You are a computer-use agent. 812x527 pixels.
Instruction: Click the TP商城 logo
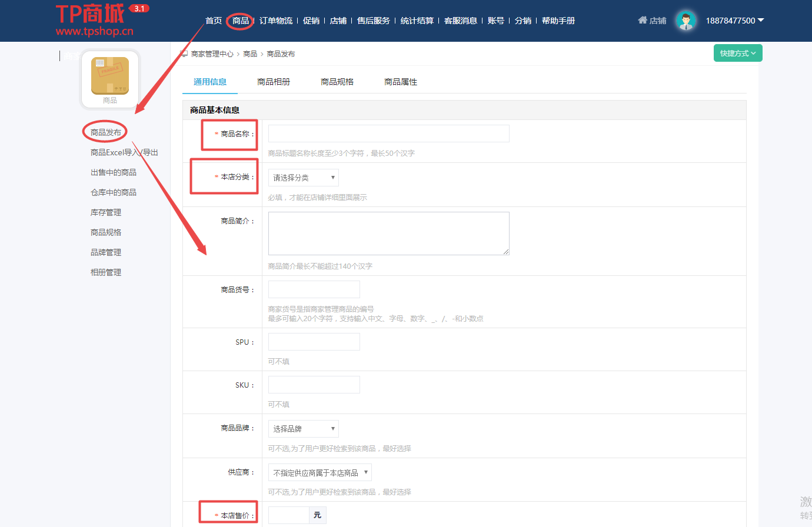tap(94, 20)
